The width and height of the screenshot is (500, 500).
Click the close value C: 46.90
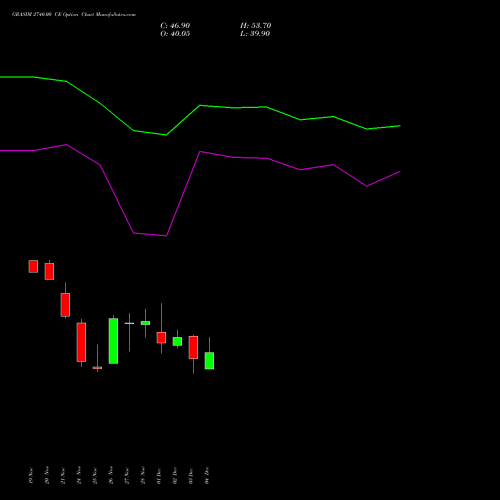(x=175, y=26)
